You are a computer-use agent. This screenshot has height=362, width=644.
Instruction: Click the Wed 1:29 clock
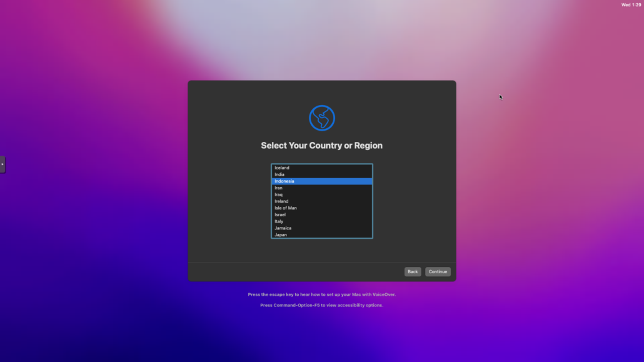click(x=631, y=5)
